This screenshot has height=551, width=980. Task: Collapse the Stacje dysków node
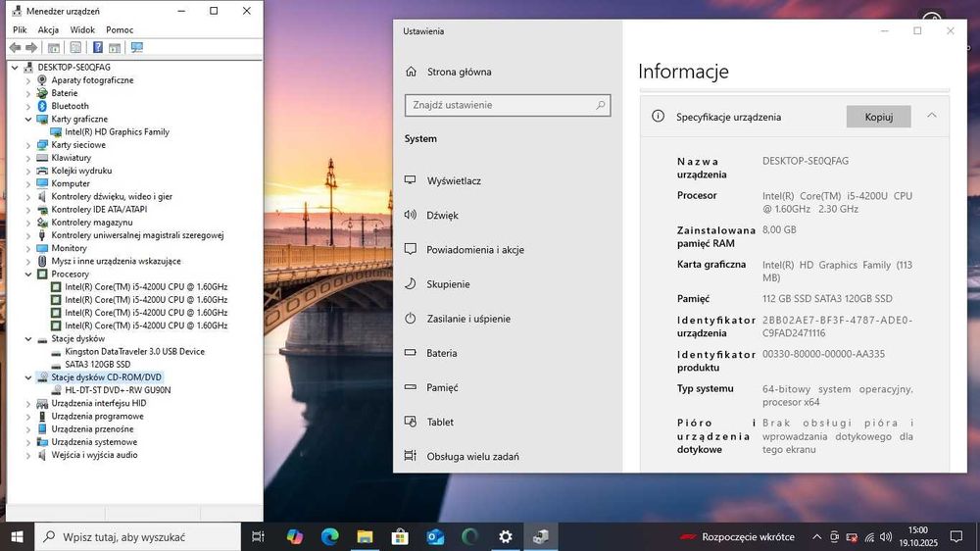(x=28, y=338)
